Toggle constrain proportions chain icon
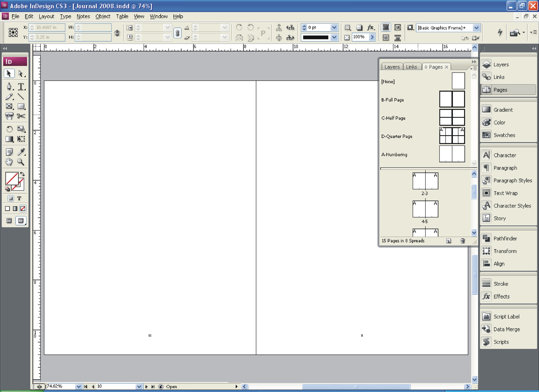 tap(177, 33)
